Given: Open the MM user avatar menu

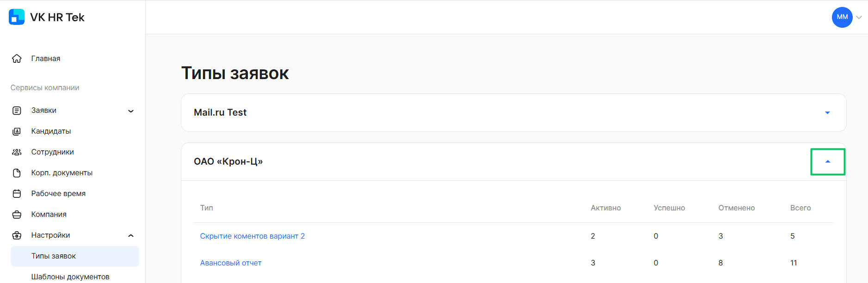Looking at the screenshot, I should pos(842,17).
